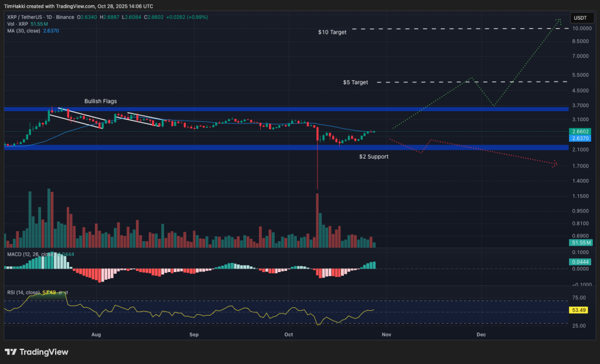The height and width of the screenshot is (364, 600).
Task: Select the MA (30, close) indicator legend
Action: coord(23,30)
